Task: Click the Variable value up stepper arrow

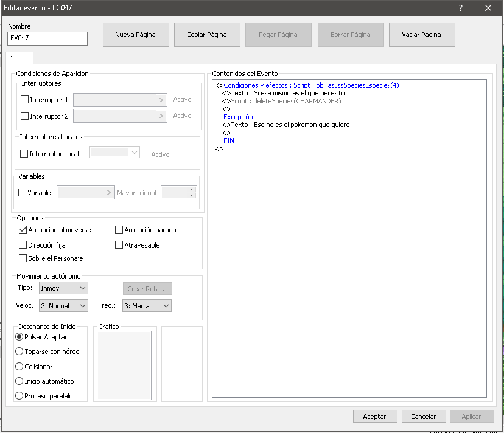Action: tap(190, 189)
